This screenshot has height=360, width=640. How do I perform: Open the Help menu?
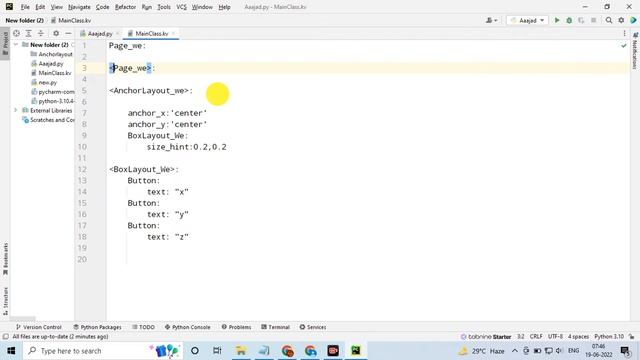coord(224,7)
